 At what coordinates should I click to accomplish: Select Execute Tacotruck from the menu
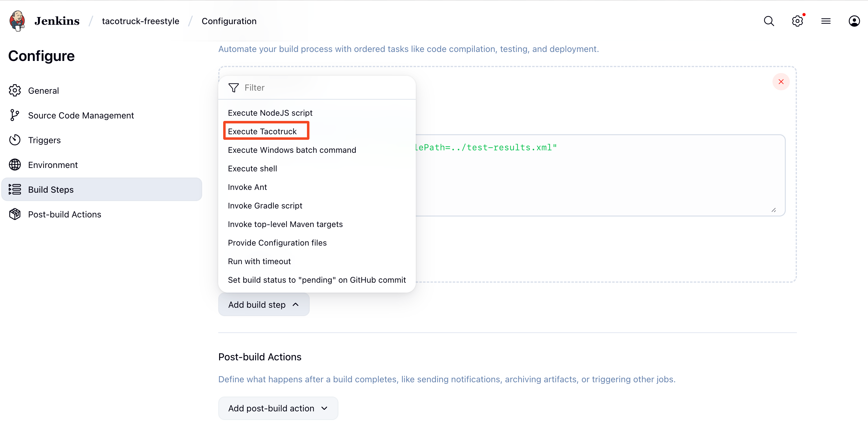(262, 131)
